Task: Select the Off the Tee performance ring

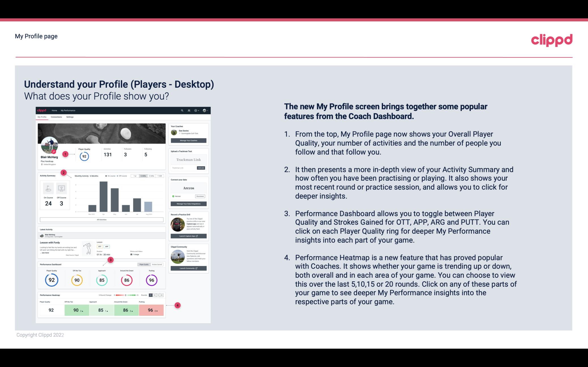Action: click(76, 279)
